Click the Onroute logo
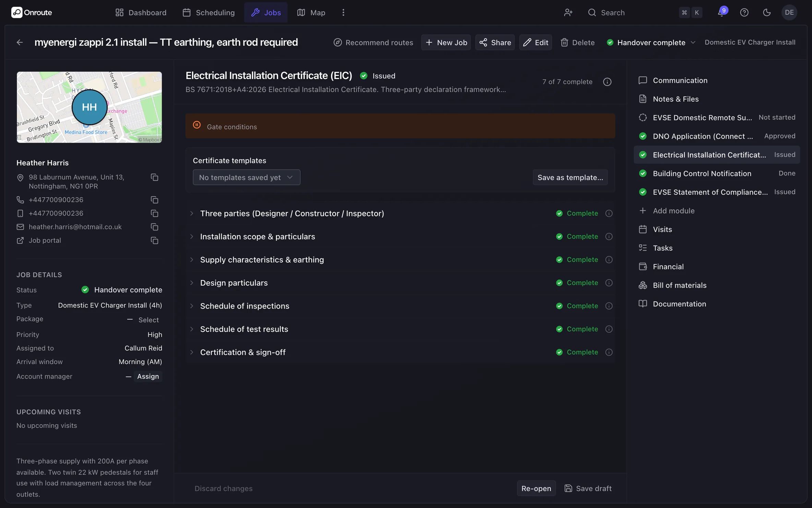The image size is (812, 508). tap(32, 13)
